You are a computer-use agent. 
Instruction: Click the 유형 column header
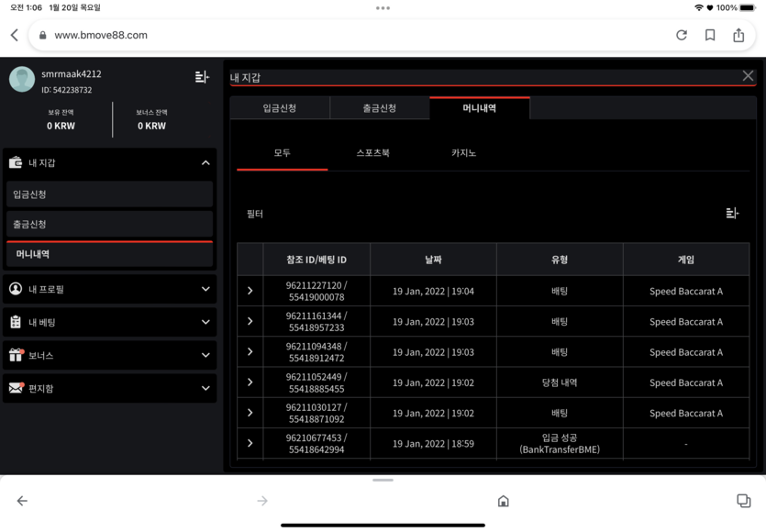(560, 260)
